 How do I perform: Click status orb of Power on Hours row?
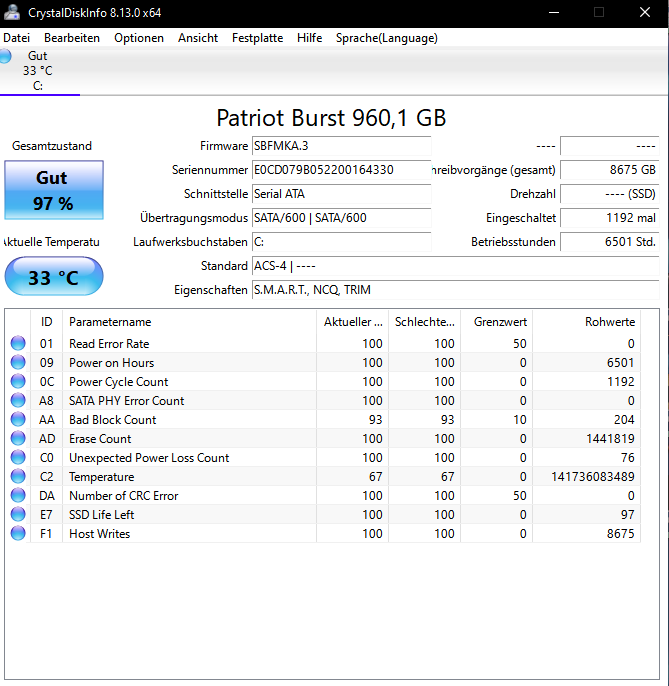click(18, 362)
